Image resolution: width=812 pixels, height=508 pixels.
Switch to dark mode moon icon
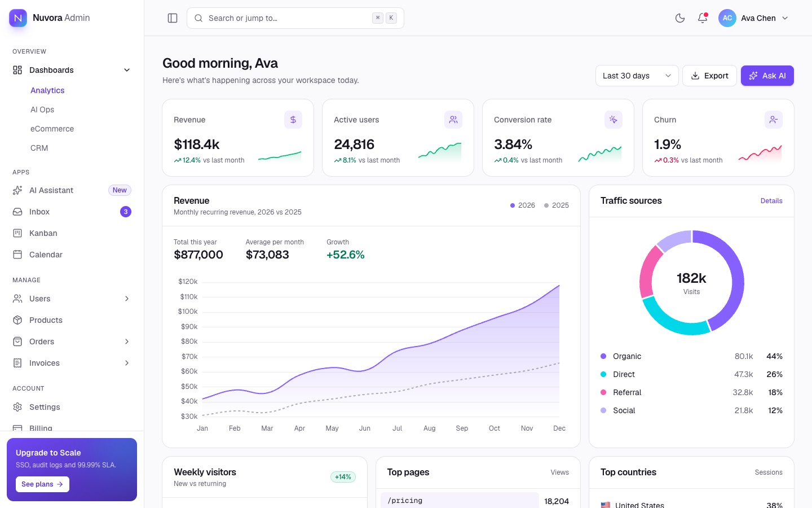(680, 18)
